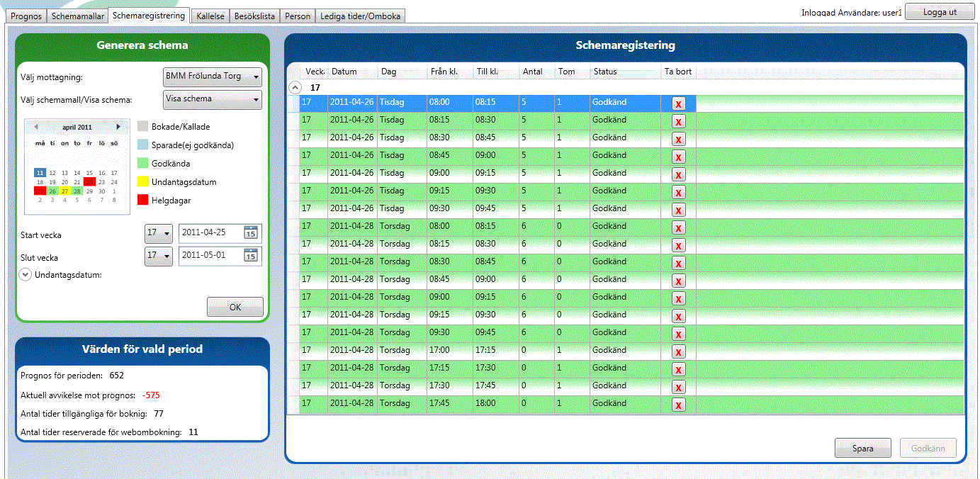Expand the Undantagsdatum section

coord(26,274)
